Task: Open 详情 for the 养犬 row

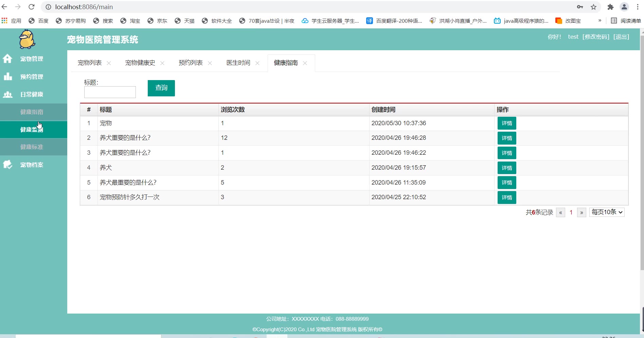Action: pos(507,168)
